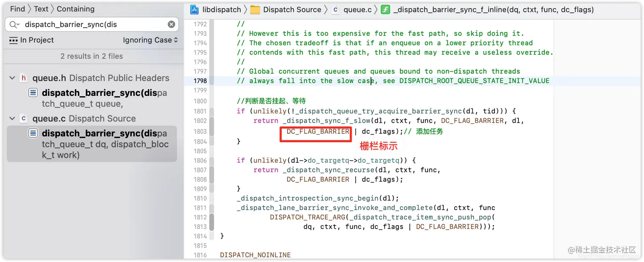Click inside the search input field
The image size is (644, 262).
click(85, 24)
